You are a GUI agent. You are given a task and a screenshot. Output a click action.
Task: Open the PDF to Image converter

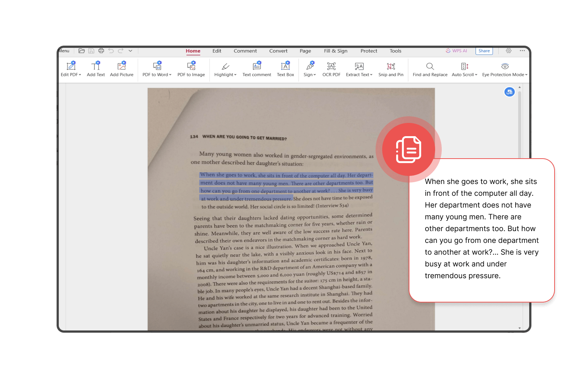[191, 69]
